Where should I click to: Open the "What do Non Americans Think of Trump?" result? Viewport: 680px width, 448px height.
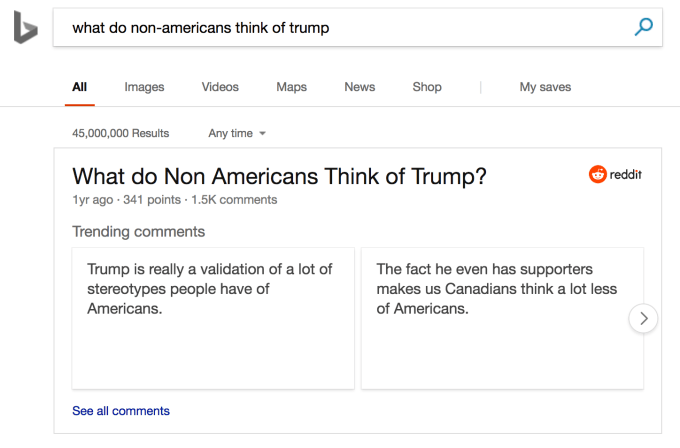click(279, 177)
